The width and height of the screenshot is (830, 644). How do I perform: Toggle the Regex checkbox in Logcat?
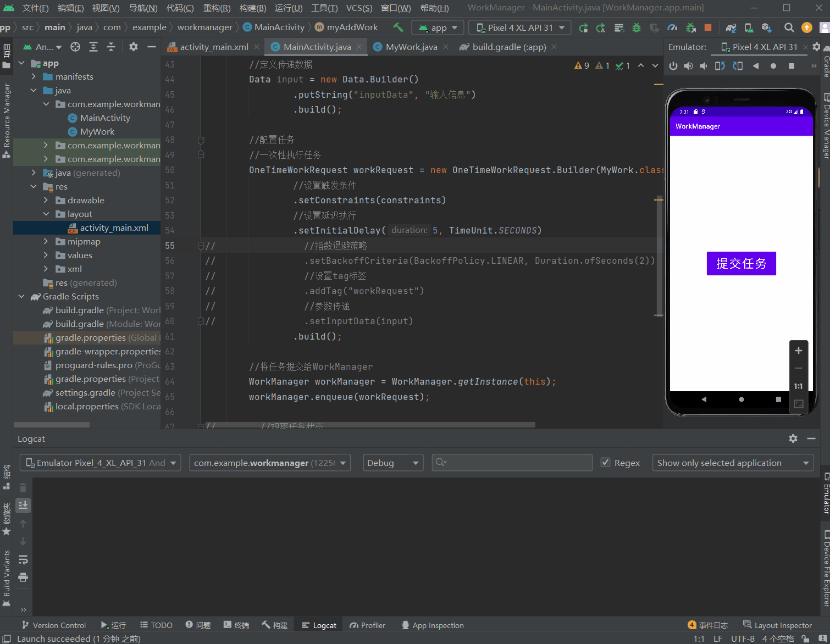coord(605,463)
